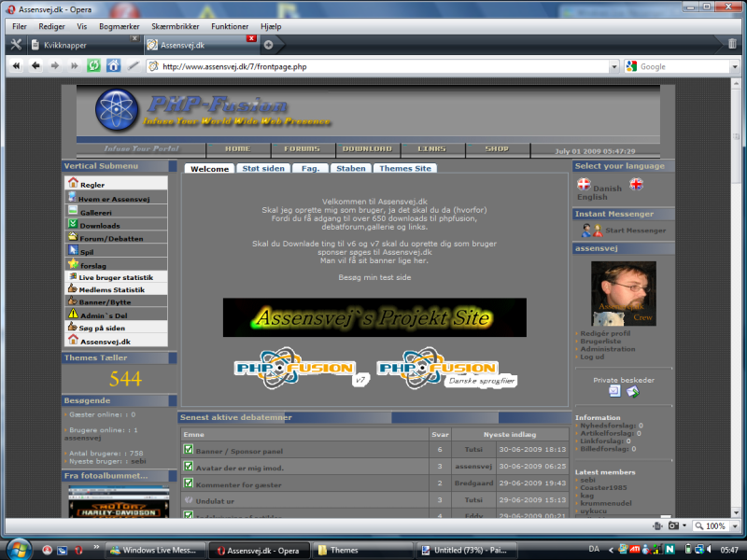Click the assensvej avatar photo
The width and height of the screenshot is (747, 560).
click(624, 293)
